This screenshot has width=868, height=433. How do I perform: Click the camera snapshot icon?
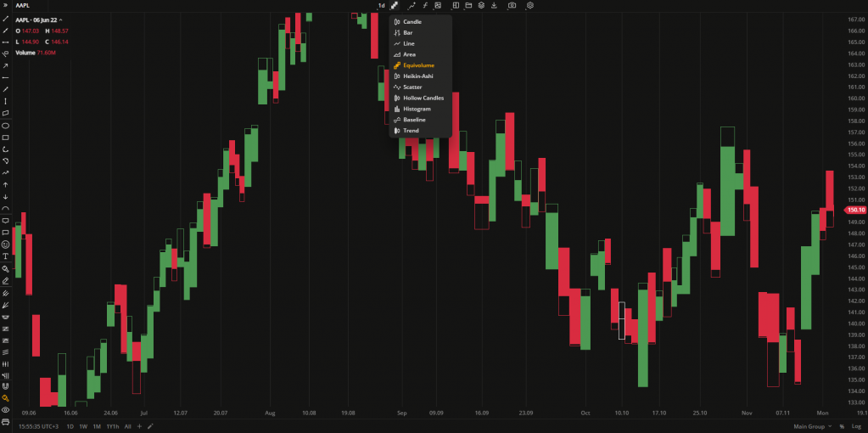512,5
